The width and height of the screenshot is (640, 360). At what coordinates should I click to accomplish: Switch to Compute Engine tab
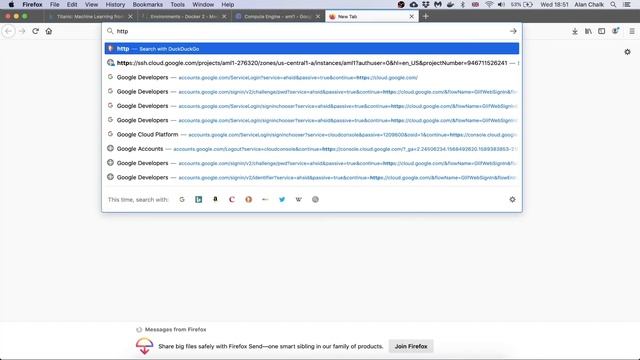tap(278, 16)
